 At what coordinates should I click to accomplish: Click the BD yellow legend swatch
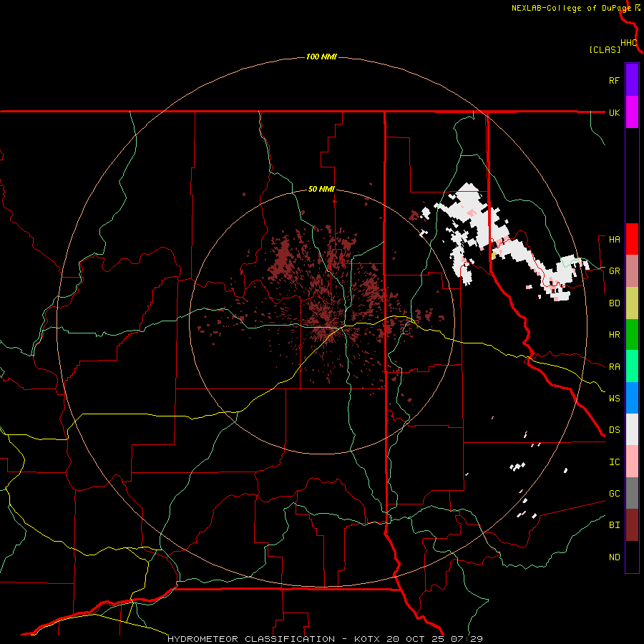[x=632, y=303]
